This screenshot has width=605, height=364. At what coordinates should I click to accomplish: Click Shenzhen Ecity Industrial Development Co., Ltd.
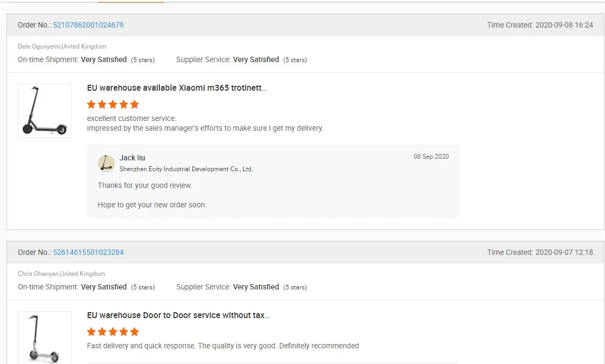186,169
